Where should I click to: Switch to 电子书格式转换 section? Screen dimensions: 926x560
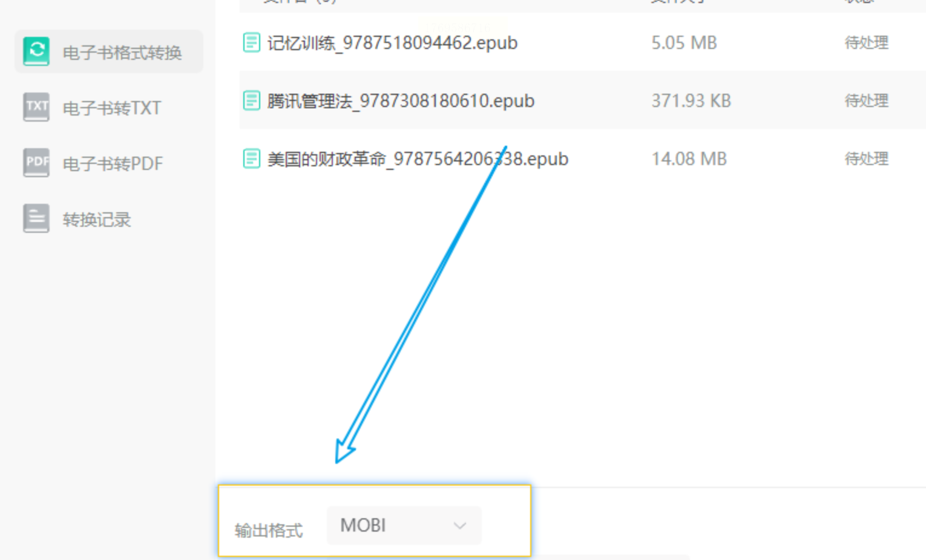pyautogui.click(x=109, y=52)
